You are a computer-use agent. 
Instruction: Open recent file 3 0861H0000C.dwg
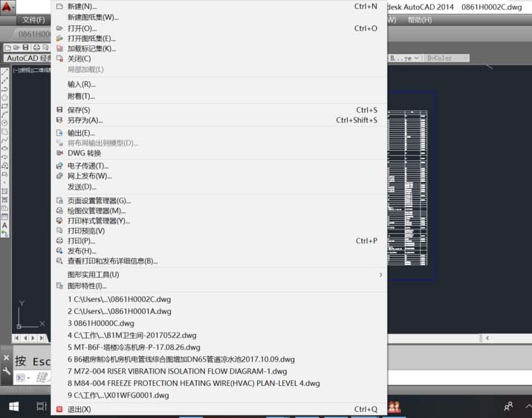click(x=219, y=323)
